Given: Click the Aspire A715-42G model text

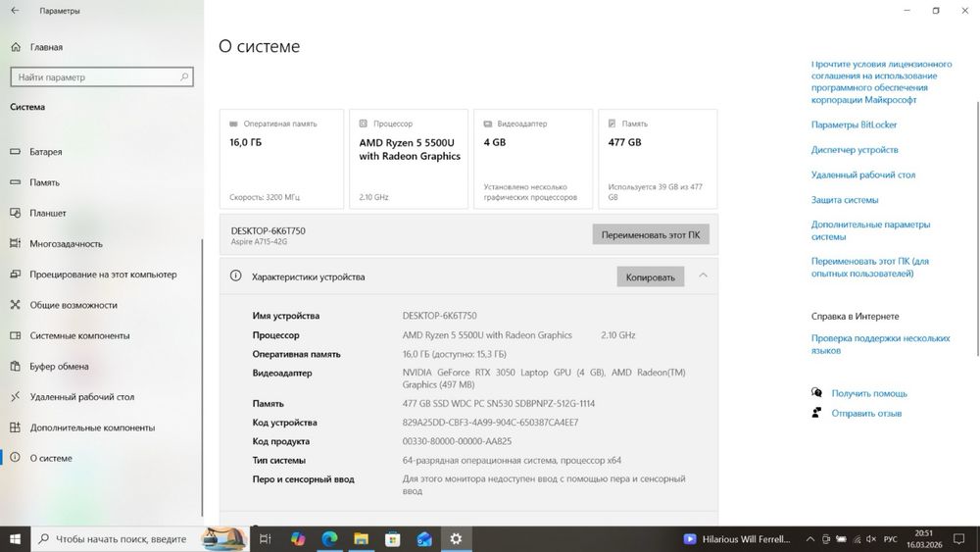Looking at the screenshot, I should point(259,242).
